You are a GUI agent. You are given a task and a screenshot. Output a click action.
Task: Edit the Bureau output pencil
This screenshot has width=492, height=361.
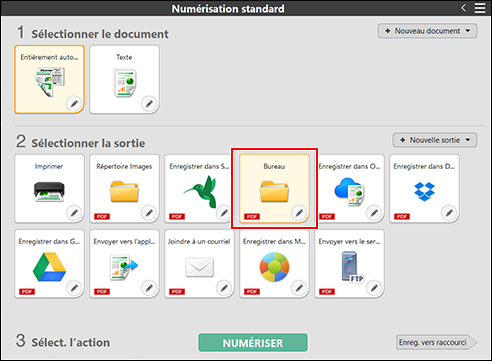[x=299, y=213]
